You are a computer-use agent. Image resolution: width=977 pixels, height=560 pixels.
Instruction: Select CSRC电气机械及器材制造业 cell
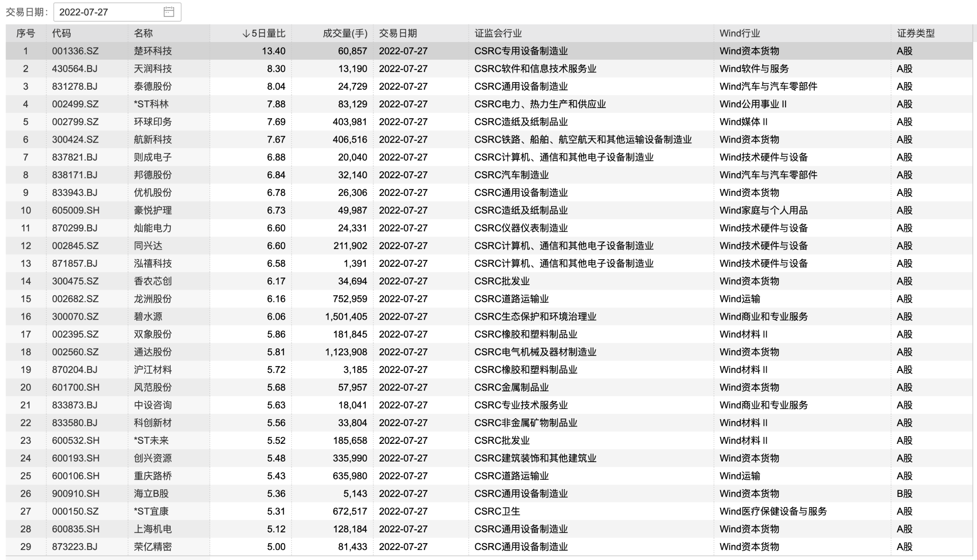535,352
